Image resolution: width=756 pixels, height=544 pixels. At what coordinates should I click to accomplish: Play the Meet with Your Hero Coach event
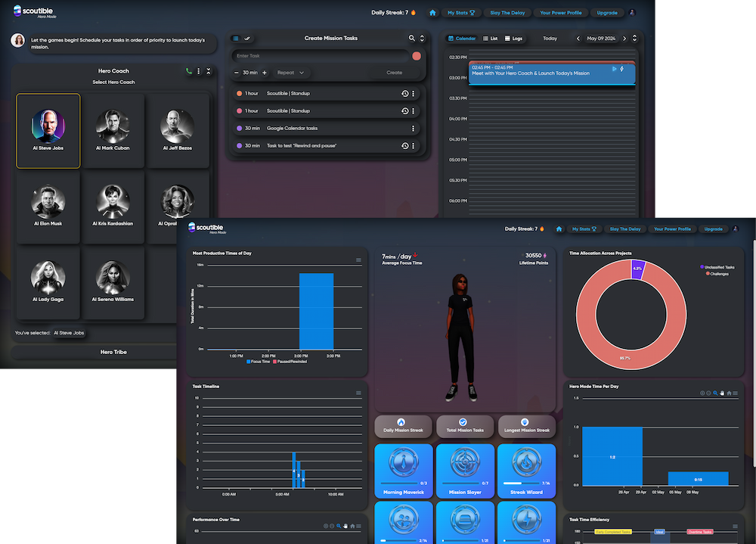(x=614, y=69)
